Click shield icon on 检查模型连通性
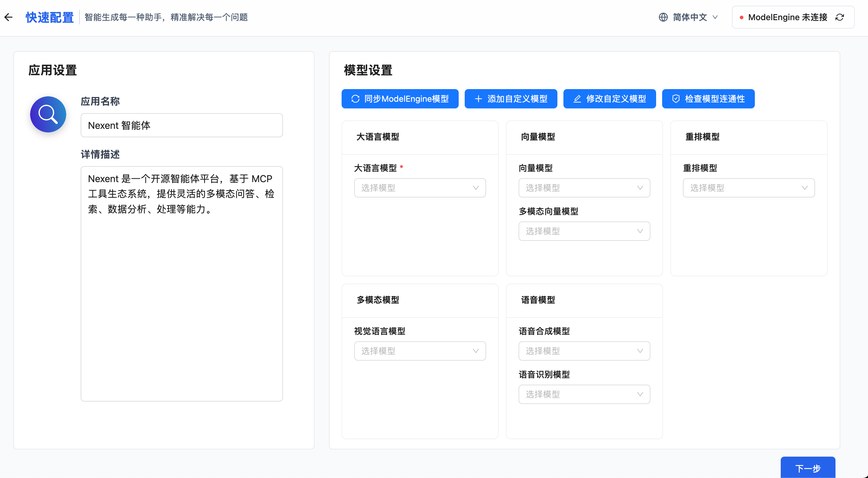The height and width of the screenshot is (478, 868). [676, 99]
